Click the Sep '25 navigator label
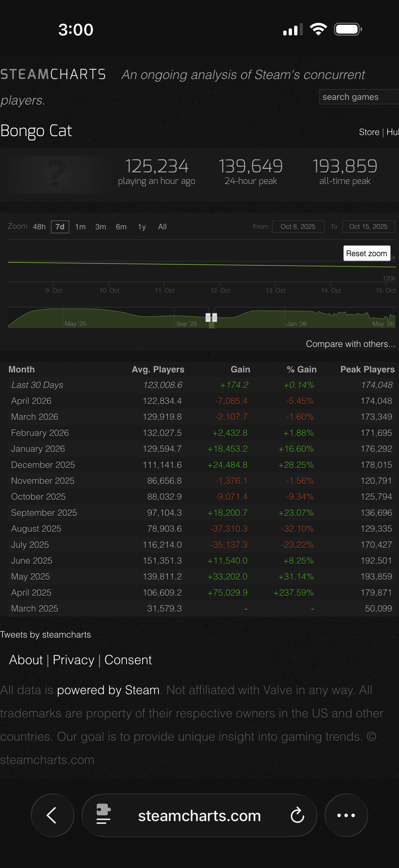This screenshot has height=868, width=399. (187, 324)
